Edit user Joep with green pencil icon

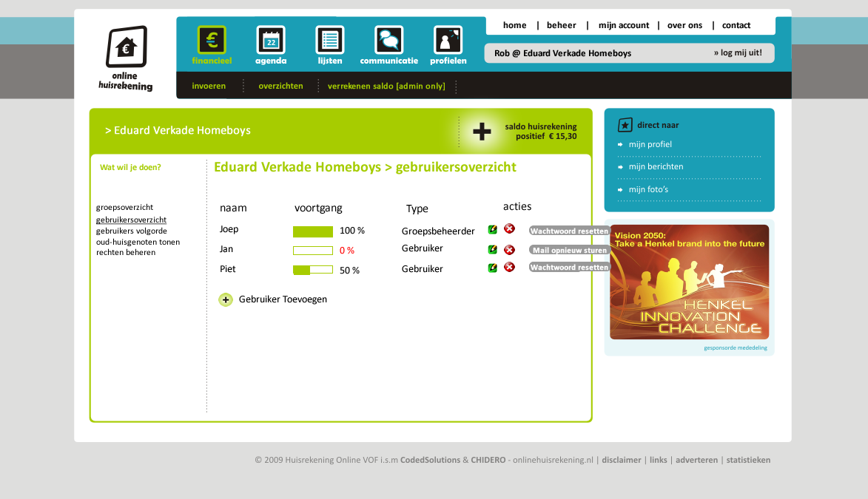493,230
